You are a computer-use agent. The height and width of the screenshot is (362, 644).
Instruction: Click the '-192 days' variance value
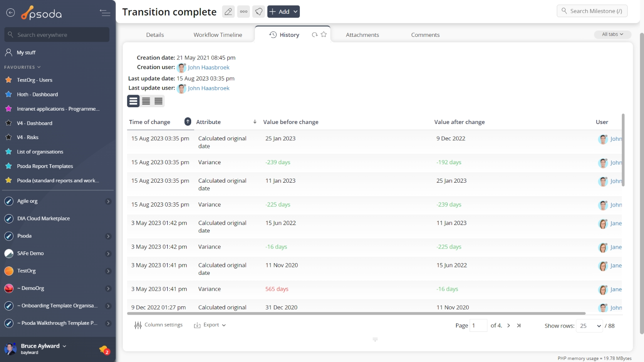[449, 162]
